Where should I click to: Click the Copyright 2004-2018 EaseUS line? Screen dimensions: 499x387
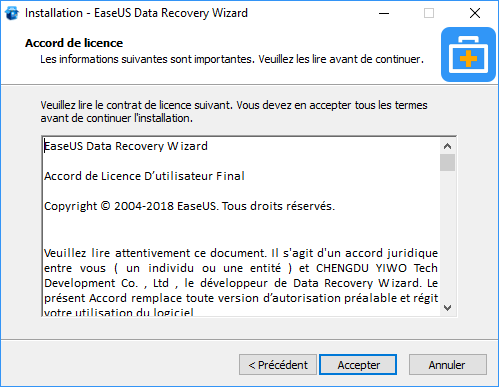[x=189, y=206]
